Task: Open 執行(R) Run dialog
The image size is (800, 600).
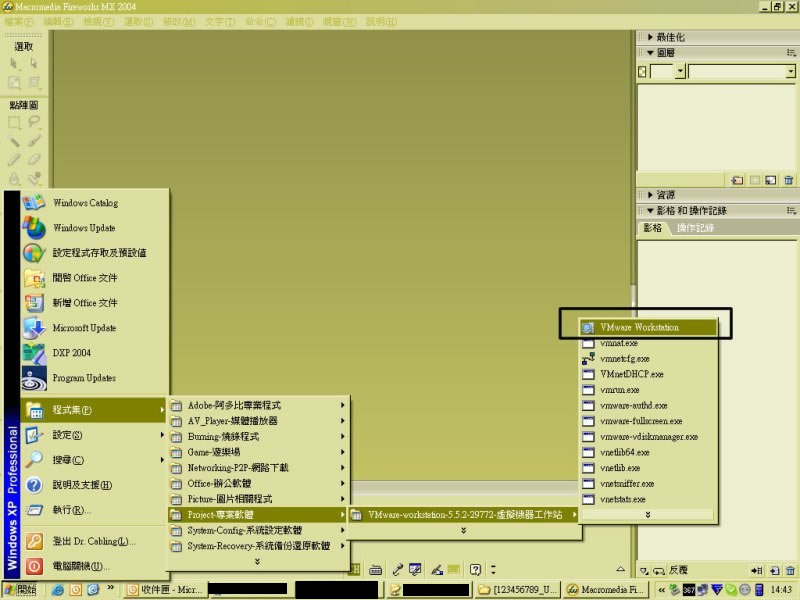Action: [94, 510]
